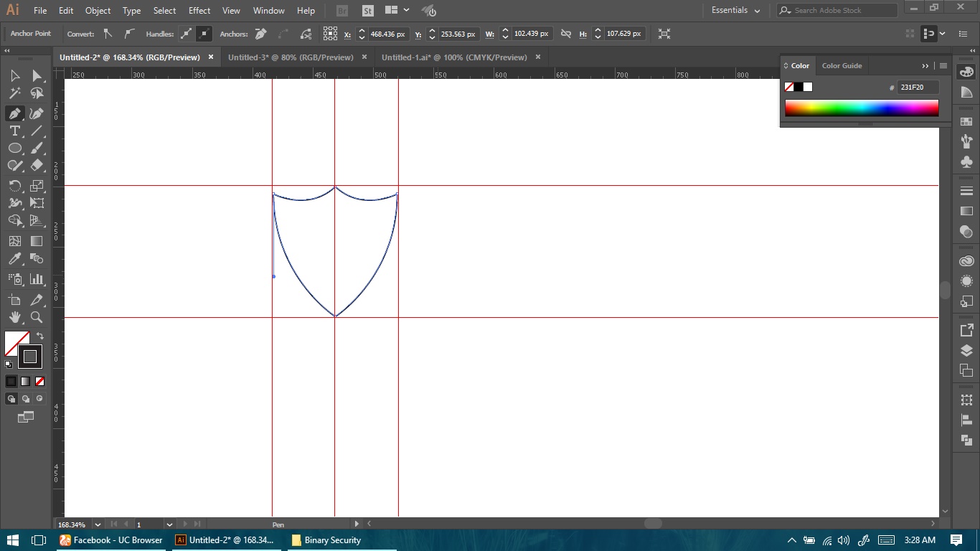Activate the Eyedropper tool
980x551 pixels.
pyautogui.click(x=14, y=259)
